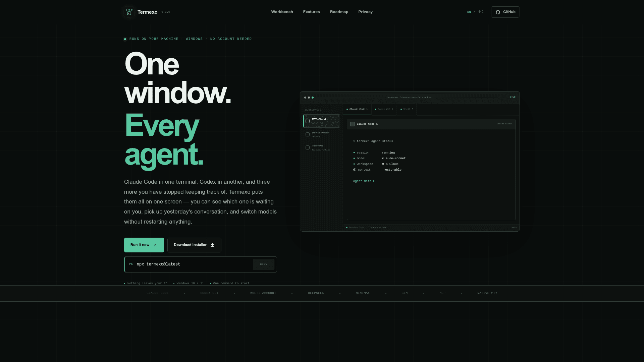The width and height of the screenshot is (644, 362).
Task: Click the version number 0.3.9
Action: [166, 12]
